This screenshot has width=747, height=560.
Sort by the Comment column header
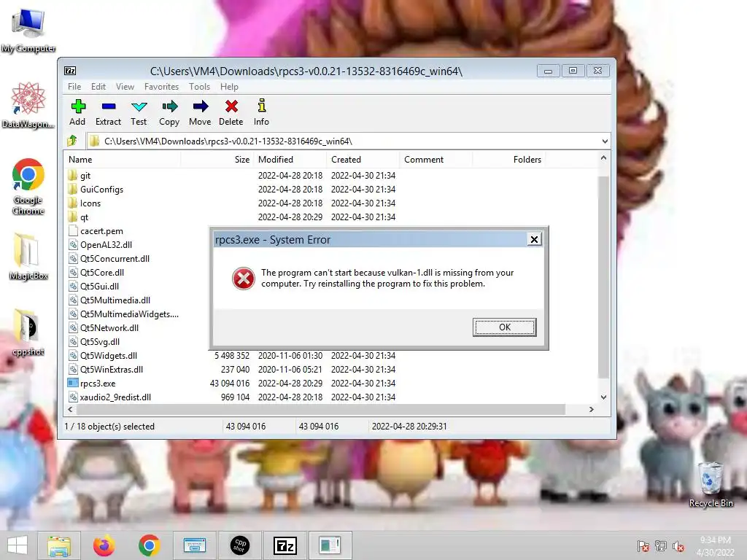[436, 160]
